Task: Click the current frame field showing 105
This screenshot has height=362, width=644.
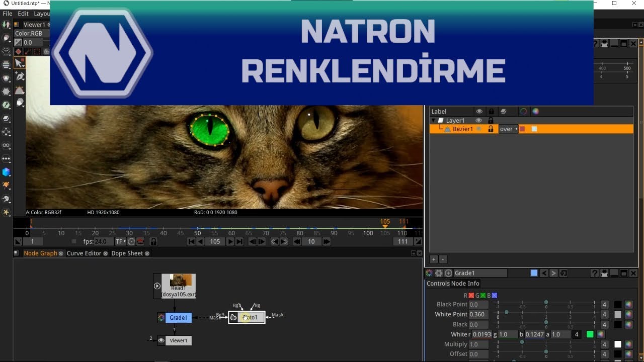Action: pyautogui.click(x=215, y=242)
